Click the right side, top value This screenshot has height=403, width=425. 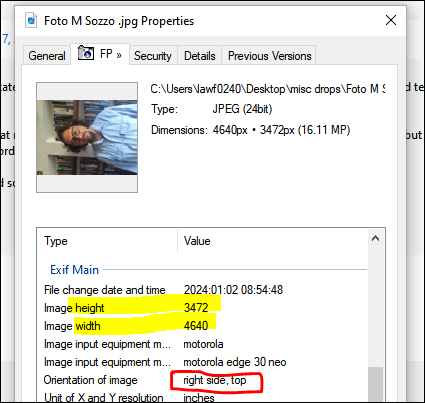point(215,380)
